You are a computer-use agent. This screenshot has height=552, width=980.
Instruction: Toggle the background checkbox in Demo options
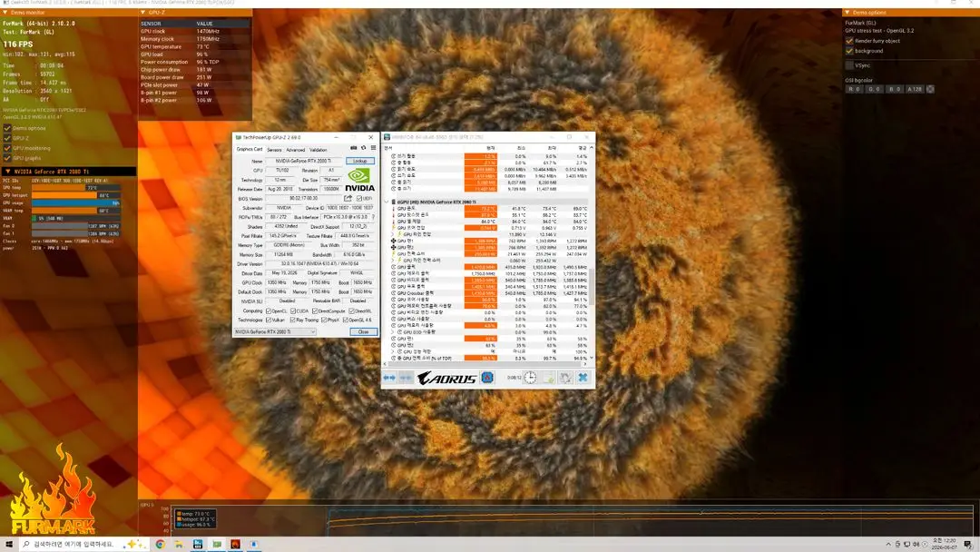click(x=849, y=51)
